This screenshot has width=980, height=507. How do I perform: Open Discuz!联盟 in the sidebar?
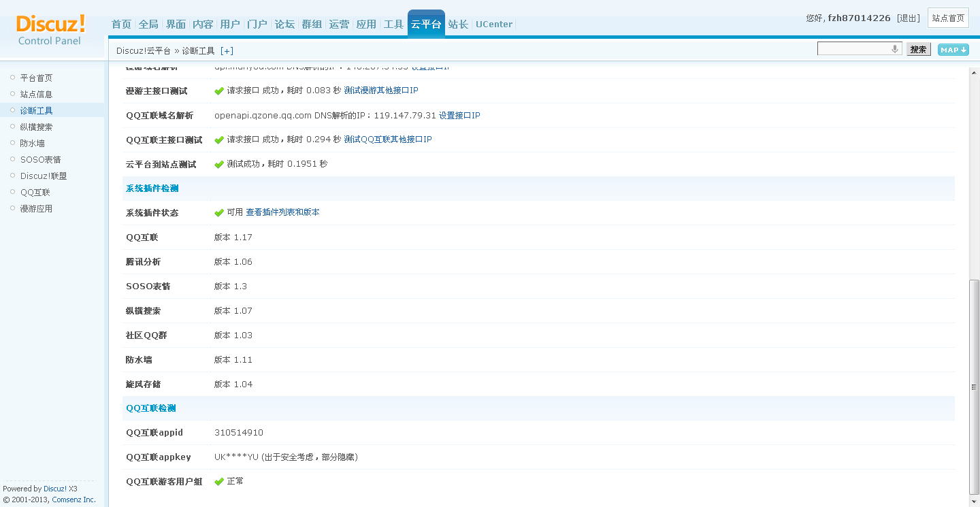click(x=44, y=176)
